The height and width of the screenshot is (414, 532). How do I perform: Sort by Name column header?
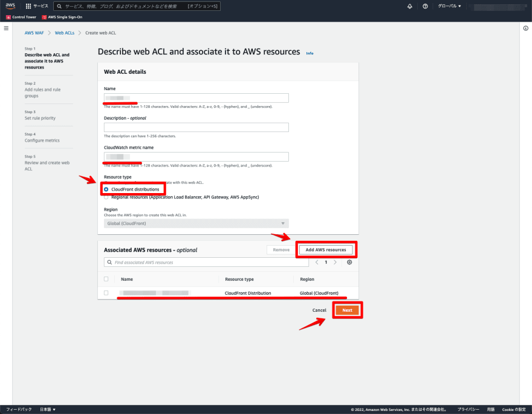127,279
